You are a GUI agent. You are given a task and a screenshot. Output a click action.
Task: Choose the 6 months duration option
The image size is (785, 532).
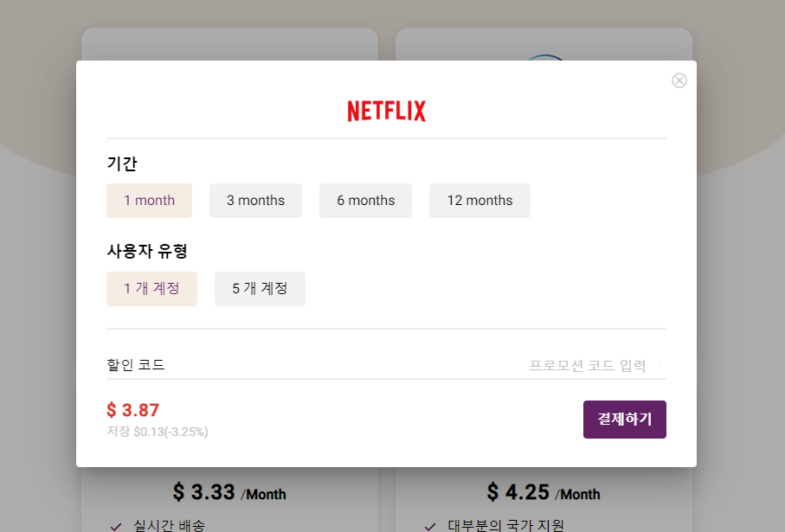pos(365,201)
